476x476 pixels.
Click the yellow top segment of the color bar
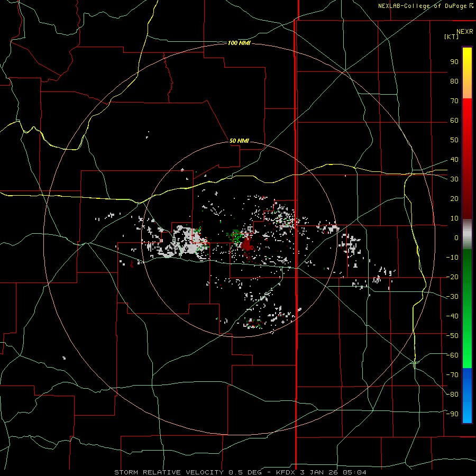[x=467, y=73]
